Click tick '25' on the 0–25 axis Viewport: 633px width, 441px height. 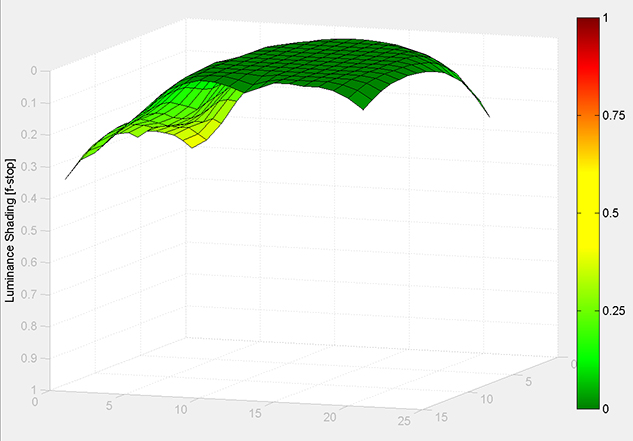click(x=404, y=421)
